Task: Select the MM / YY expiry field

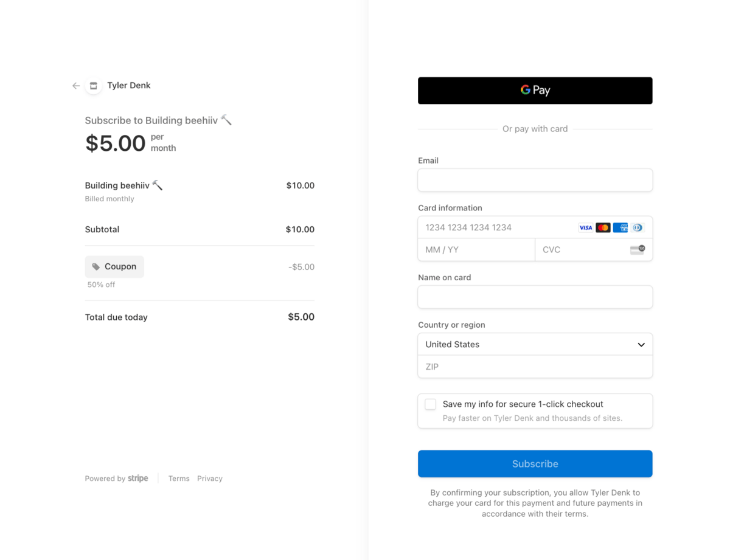Action: 476,249
